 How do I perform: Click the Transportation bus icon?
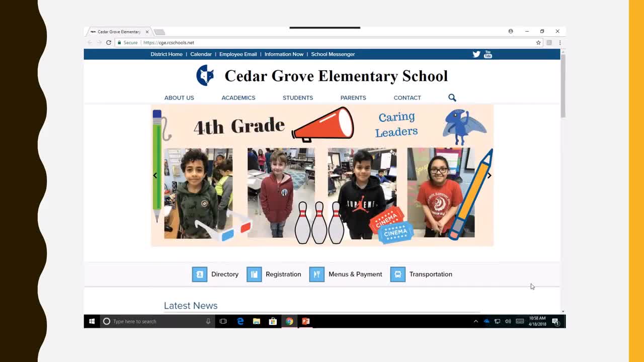pyautogui.click(x=397, y=274)
